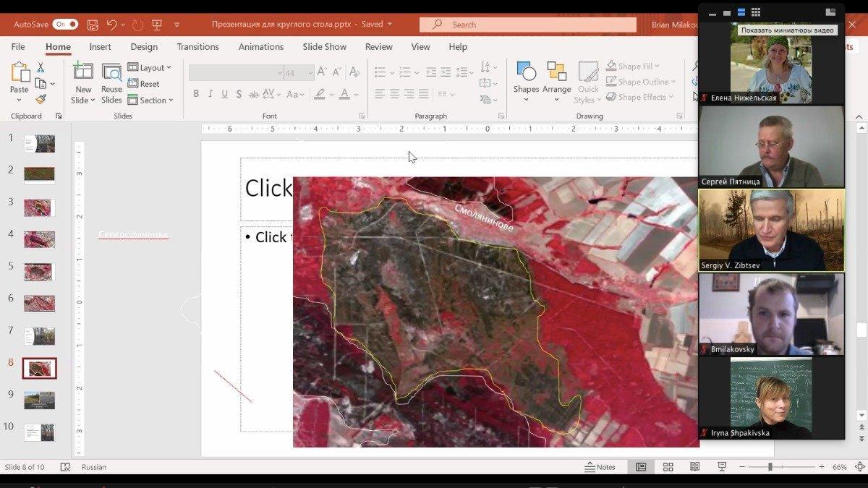Click the Russian language indicator
The width and height of the screenshot is (868, 488).
tap(94, 467)
